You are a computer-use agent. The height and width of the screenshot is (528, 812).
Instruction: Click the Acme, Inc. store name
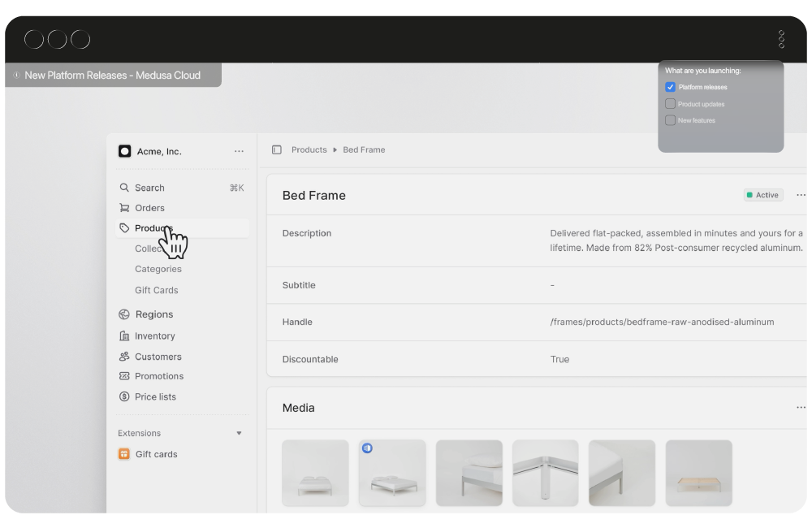(x=159, y=151)
